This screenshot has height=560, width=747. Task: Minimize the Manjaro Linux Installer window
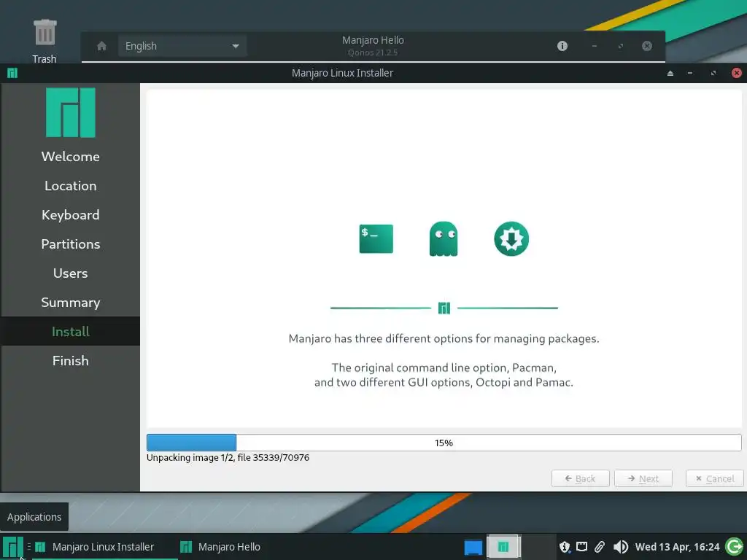[690, 73]
